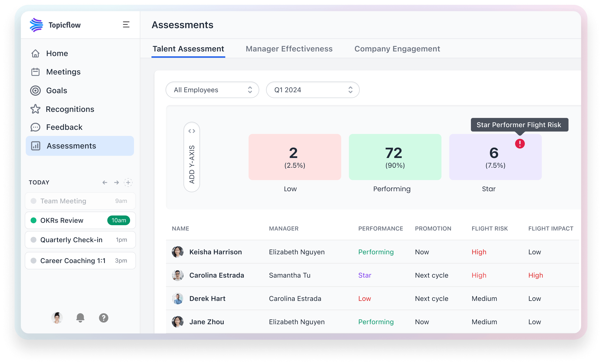Image resolution: width=602 pixels, height=364 pixels.
Task: Click the user profile avatar
Action: coord(57,318)
